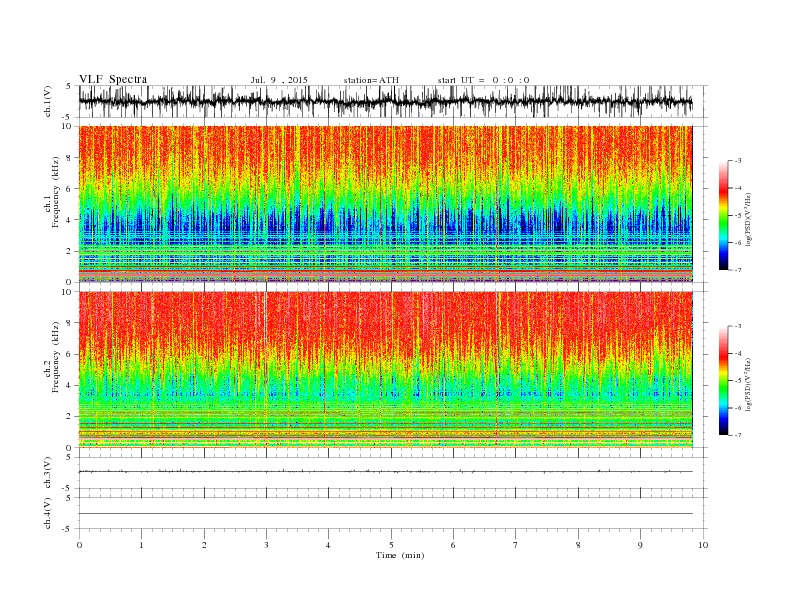The width and height of the screenshot is (792, 612).
Task: Click the time axis tick label "1"
Action: [x=141, y=545]
